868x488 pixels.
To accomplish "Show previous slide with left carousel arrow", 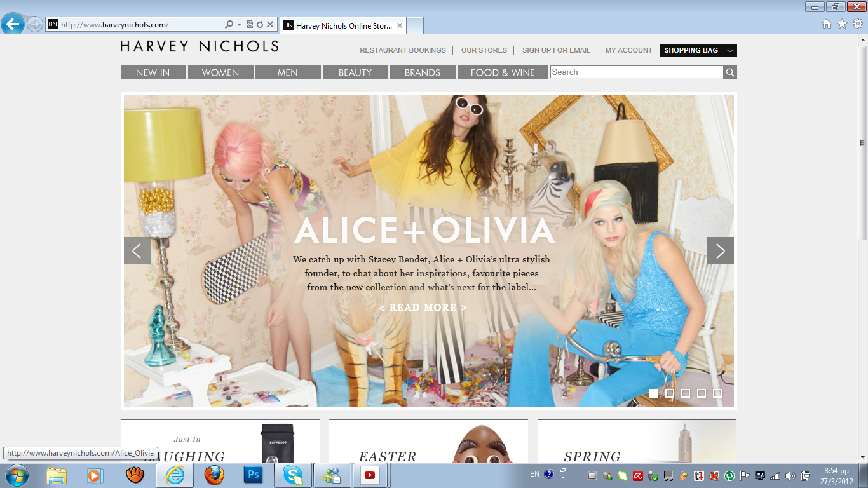I will point(137,250).
